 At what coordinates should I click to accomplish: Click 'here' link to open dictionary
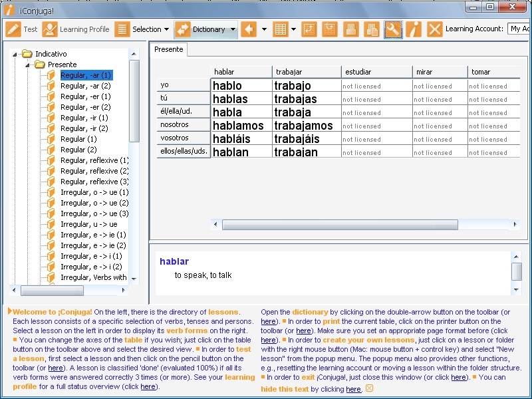[x=268, y=321]
